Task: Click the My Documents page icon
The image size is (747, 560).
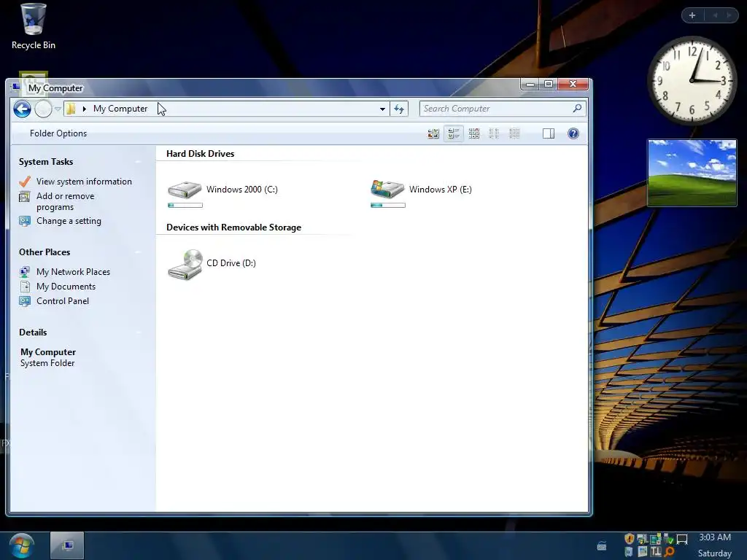Action: click(25, 287)
